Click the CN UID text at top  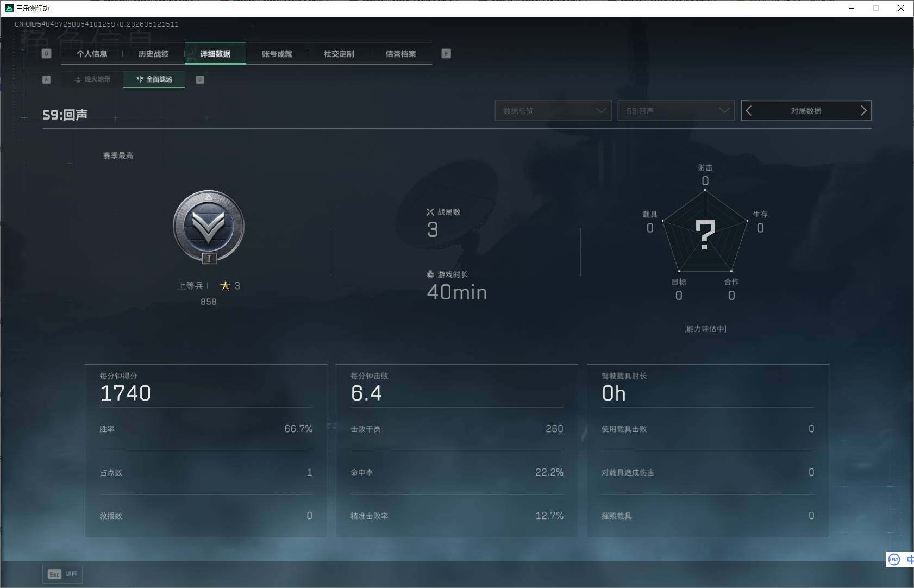click(x=97, y=24)
